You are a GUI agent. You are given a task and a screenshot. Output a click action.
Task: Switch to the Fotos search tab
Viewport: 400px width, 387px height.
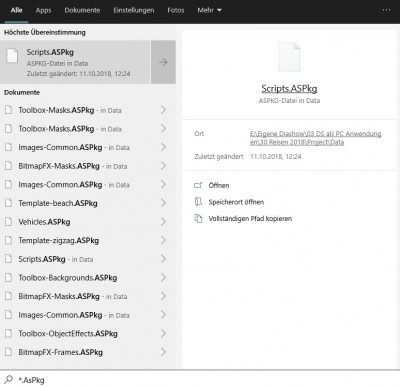click(176, 10)
